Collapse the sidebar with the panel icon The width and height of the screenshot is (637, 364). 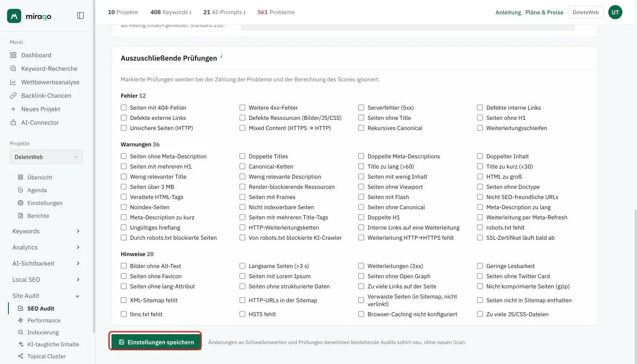pos(81,15)
